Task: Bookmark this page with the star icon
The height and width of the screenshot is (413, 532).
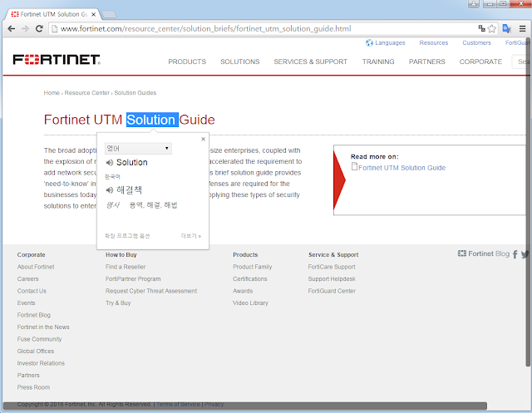Action: point(491,29)
